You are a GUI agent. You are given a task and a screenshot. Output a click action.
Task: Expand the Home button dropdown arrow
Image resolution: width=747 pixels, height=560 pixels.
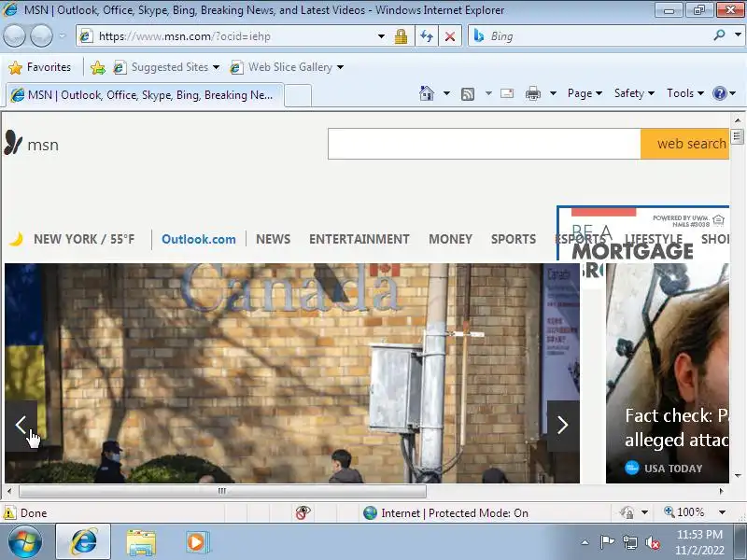[x=446, y=92]
